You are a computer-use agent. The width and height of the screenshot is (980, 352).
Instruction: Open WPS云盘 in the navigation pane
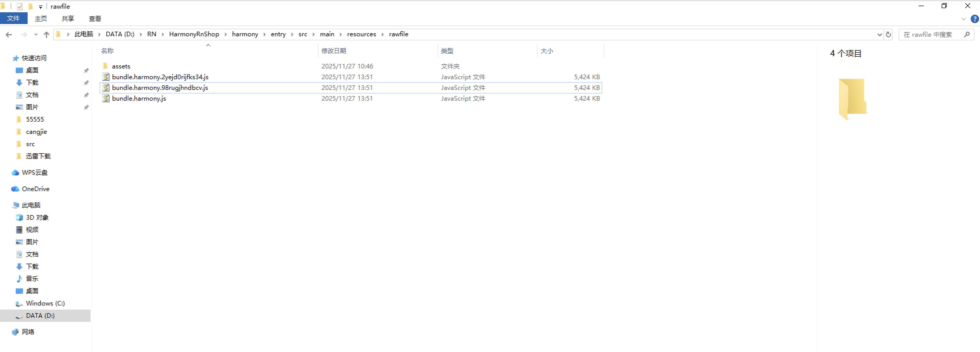tap(34, 173)
